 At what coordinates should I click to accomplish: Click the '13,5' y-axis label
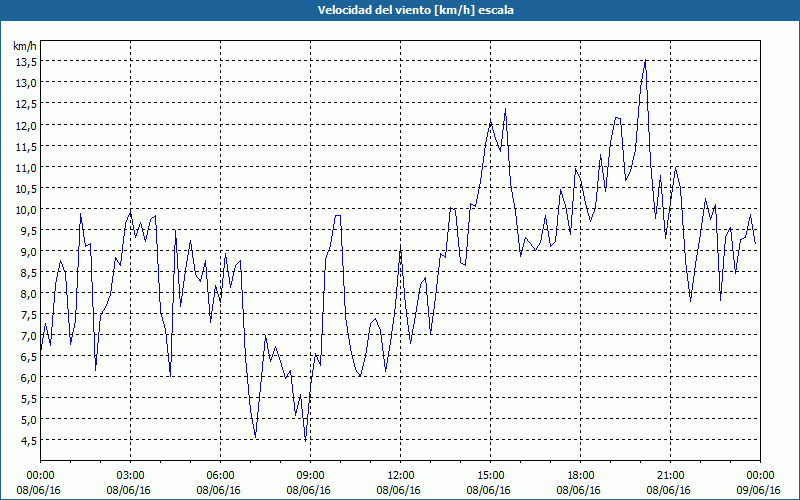27,62
